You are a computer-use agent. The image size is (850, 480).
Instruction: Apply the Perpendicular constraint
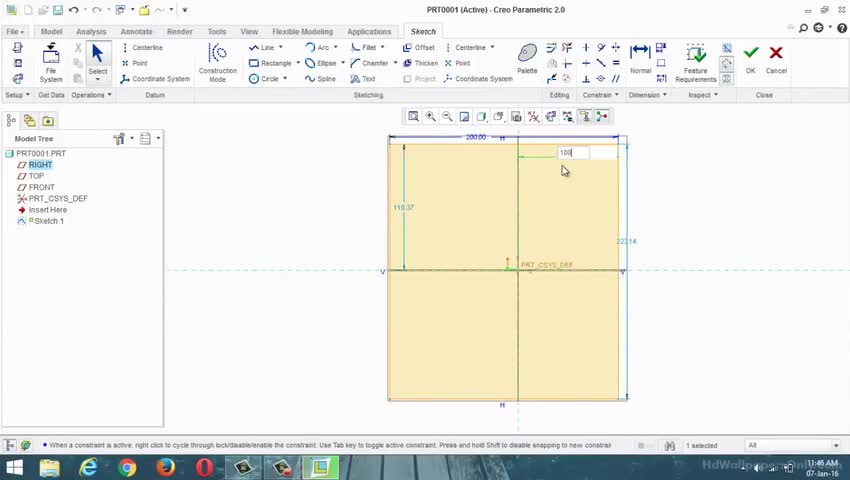pos(586,79)
